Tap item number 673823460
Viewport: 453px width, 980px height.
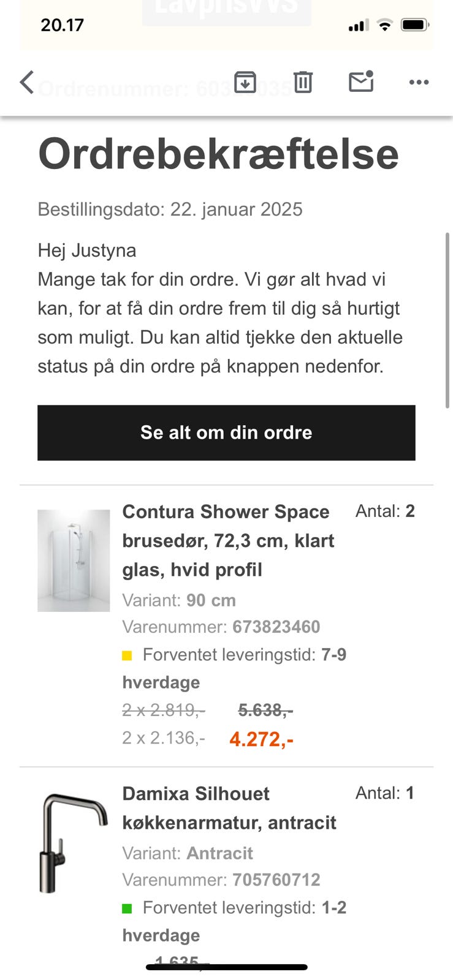point(276,627)
